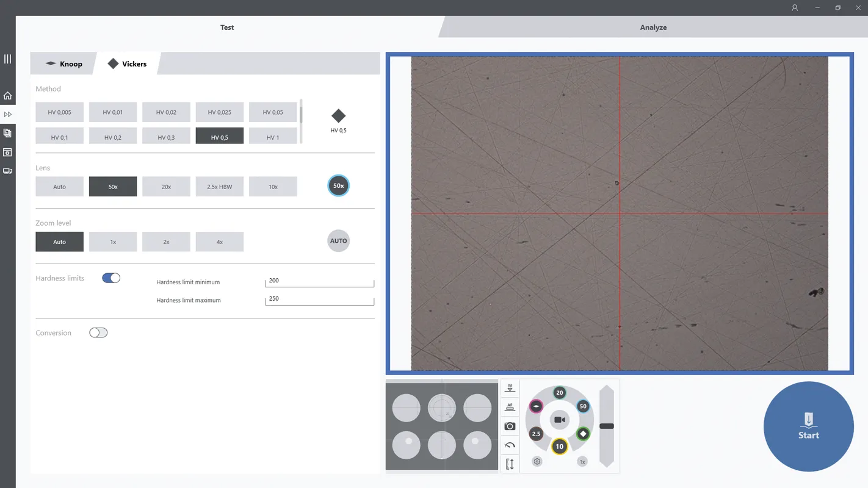Click the user account icon in title bar
This screenshot has width=868, height=488.
[x=795, y=8]
